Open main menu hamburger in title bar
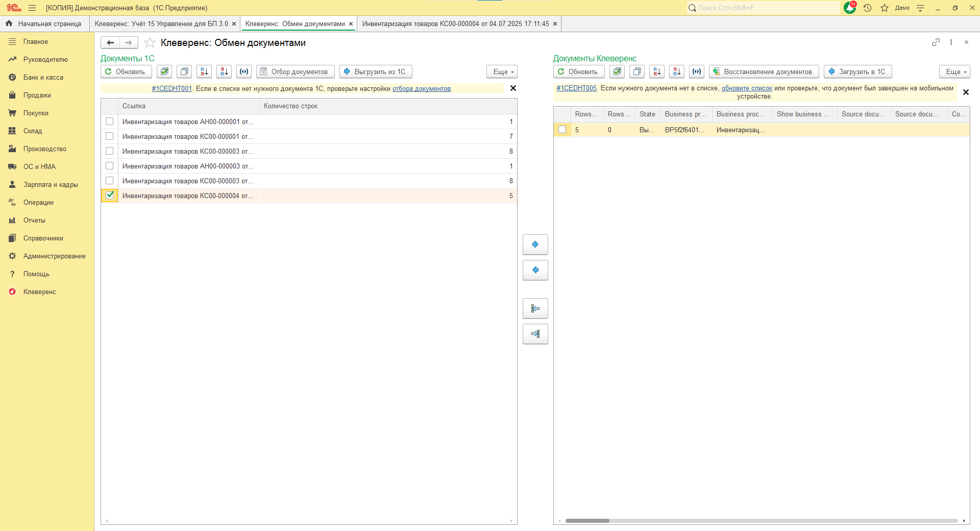This screenshot has height=531, width=980. click(32, 8)
